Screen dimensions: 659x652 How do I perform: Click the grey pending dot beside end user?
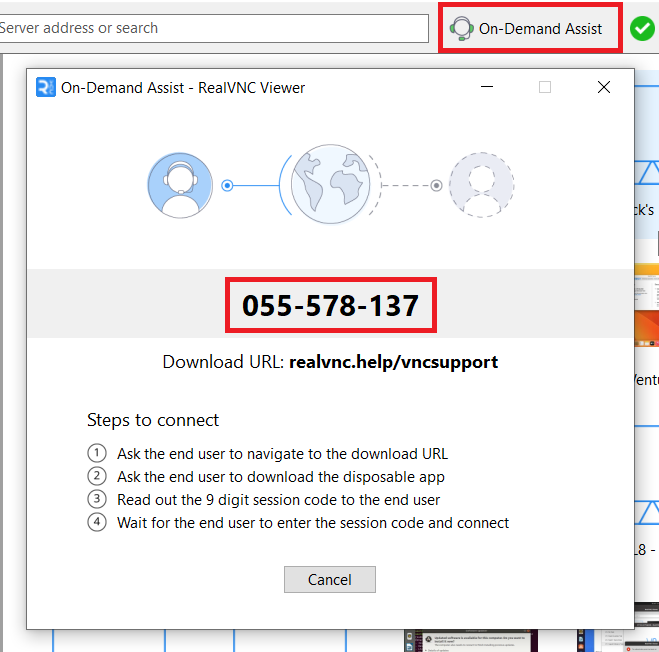coord(436,185)
